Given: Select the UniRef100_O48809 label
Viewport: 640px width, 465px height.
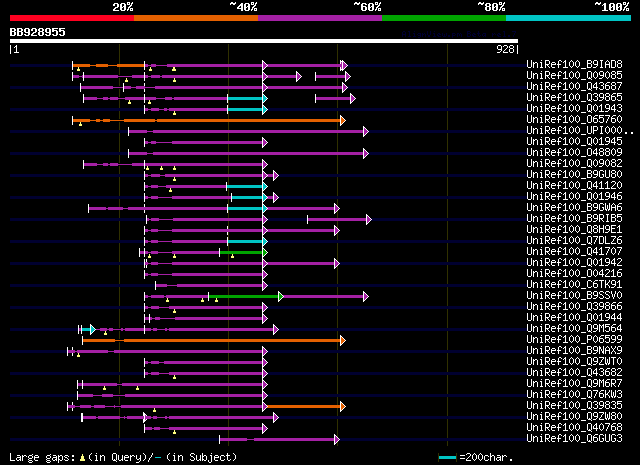Looking at the screenshot, I should point(574,153).
